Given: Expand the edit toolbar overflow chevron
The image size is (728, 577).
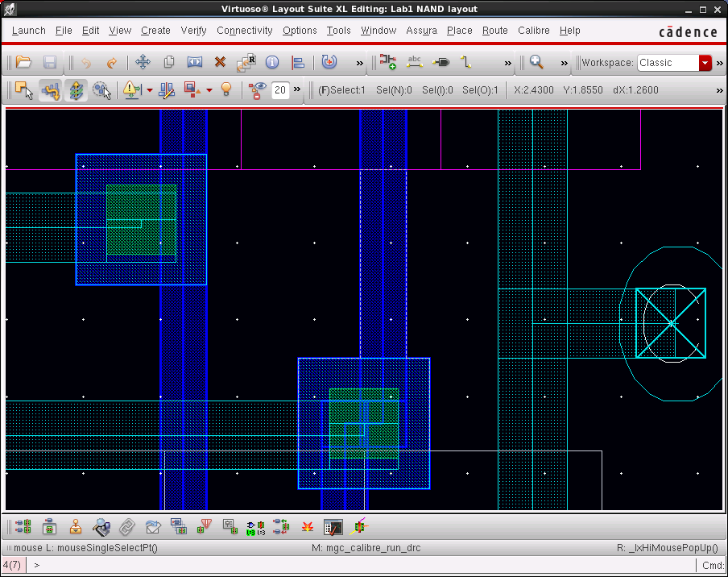Looking at the screenshot, I should 359,63.
